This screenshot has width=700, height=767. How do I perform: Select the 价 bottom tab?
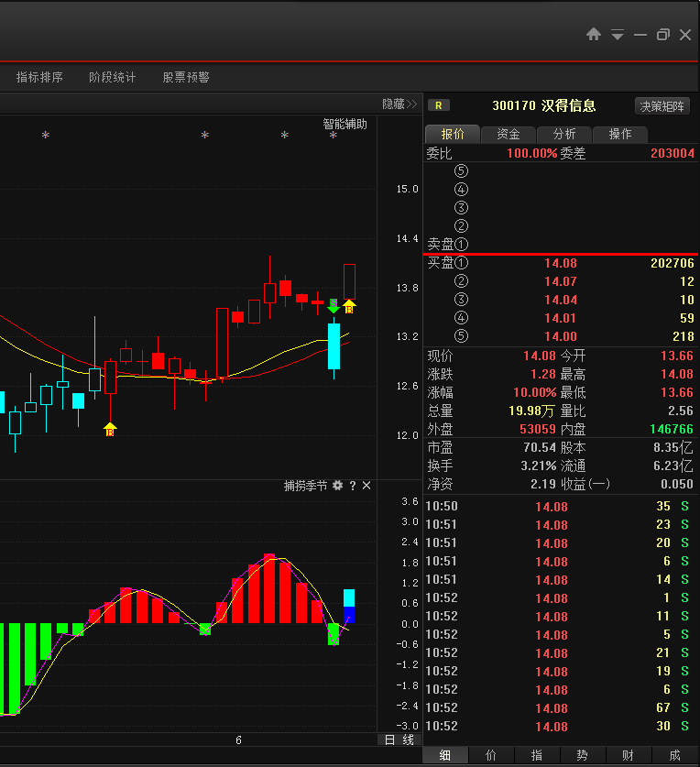pyautogui.click(x=490, y=755)
